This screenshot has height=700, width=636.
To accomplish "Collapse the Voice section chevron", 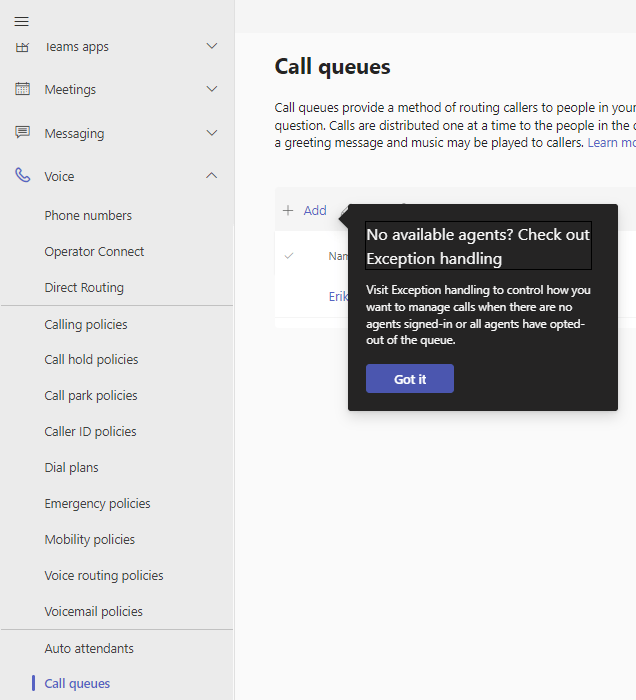I will click(211, 176).
